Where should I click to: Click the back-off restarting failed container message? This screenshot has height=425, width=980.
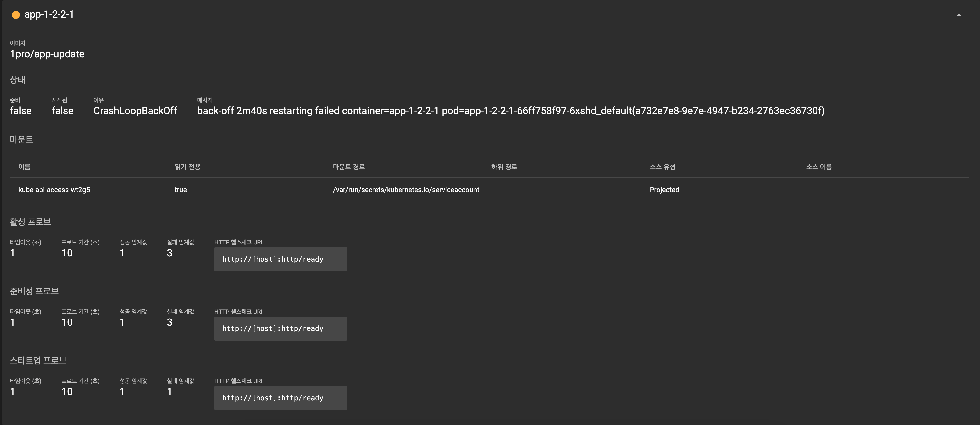click(510, 111)
